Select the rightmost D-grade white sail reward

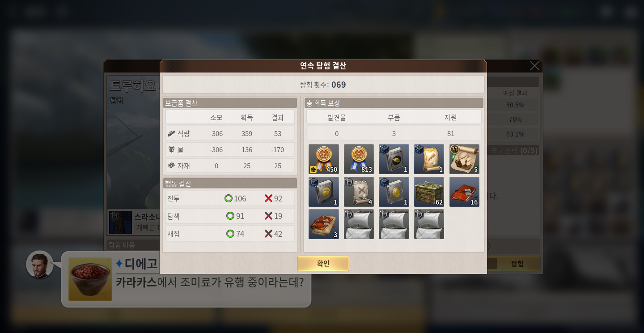point(429,224)
